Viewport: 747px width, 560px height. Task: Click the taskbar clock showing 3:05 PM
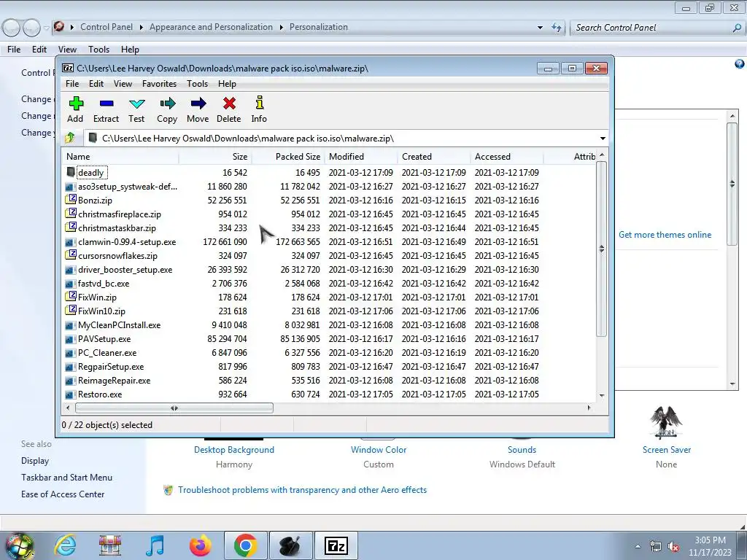[x=710, y=546]
